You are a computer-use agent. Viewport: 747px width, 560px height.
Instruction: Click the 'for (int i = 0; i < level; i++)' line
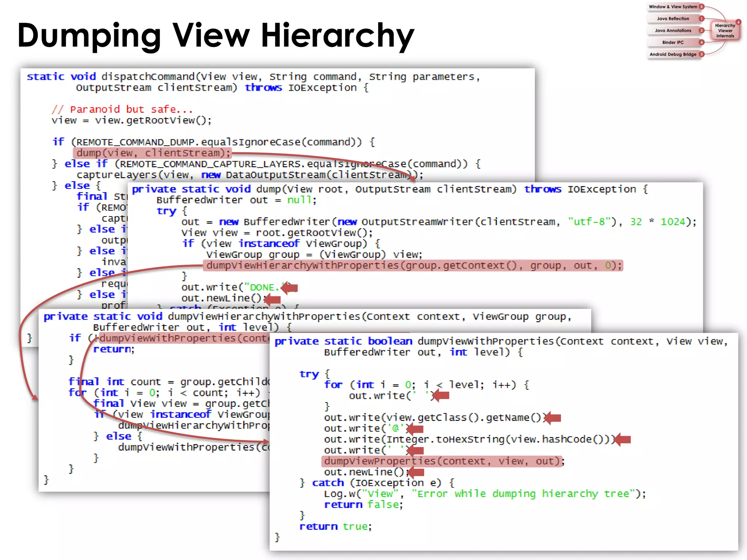point(426,385)
